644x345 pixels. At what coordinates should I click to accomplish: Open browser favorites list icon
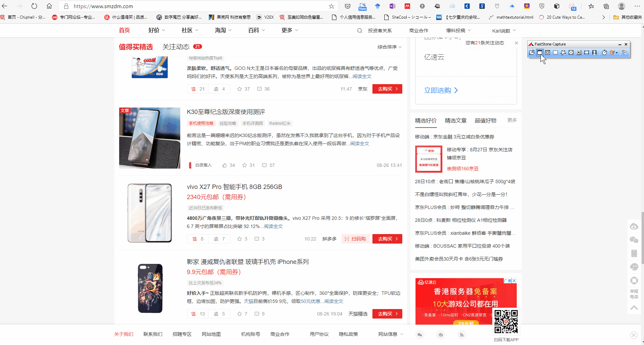[591, 6]
